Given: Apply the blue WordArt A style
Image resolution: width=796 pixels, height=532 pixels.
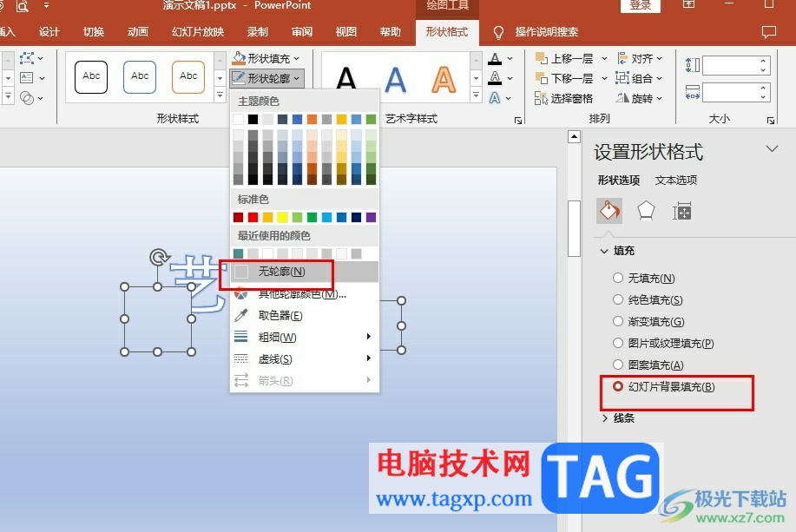Looking at the screenshot, I should pos(395,79).
